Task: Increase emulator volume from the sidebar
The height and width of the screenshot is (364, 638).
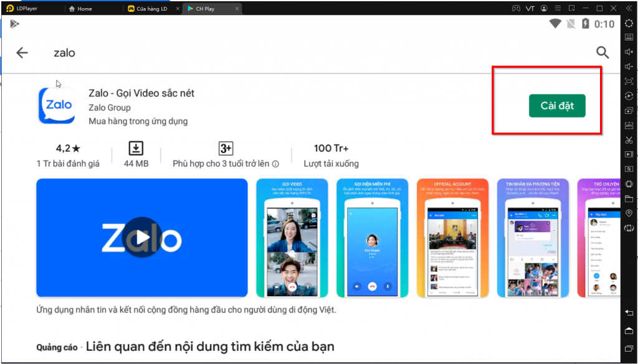Action: (629, 52)
